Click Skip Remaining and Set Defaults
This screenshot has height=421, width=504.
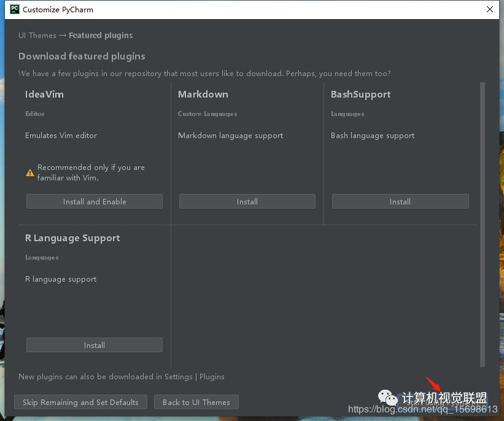(x=80, y=402)
